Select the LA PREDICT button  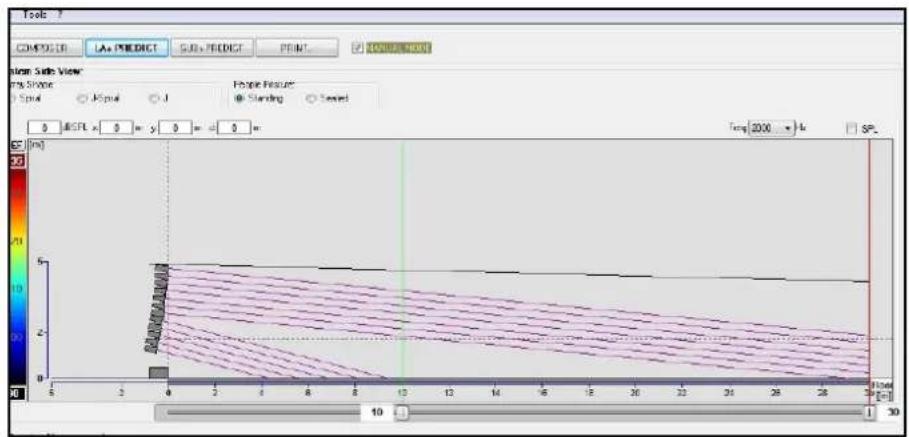pyautogui.click(x=127, y=48)
